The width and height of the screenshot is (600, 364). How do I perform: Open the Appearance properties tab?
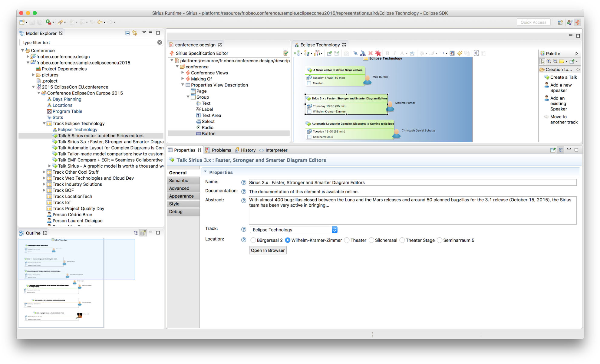(x=183, y=196)
